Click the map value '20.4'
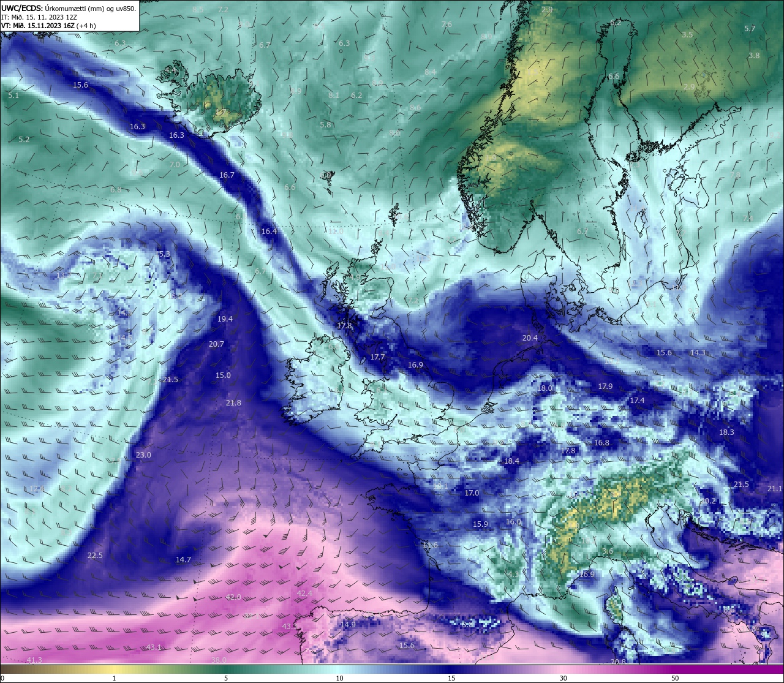This screenshot has width=784, height=683. pyautogui.click(x=530, y=338)
